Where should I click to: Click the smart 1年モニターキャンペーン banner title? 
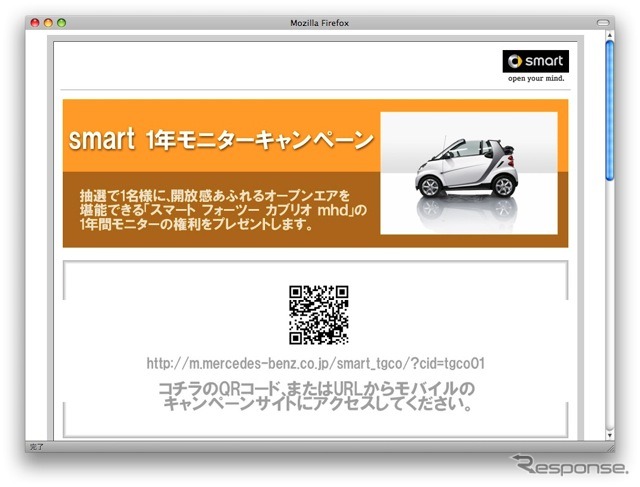(x=221, y=139)
